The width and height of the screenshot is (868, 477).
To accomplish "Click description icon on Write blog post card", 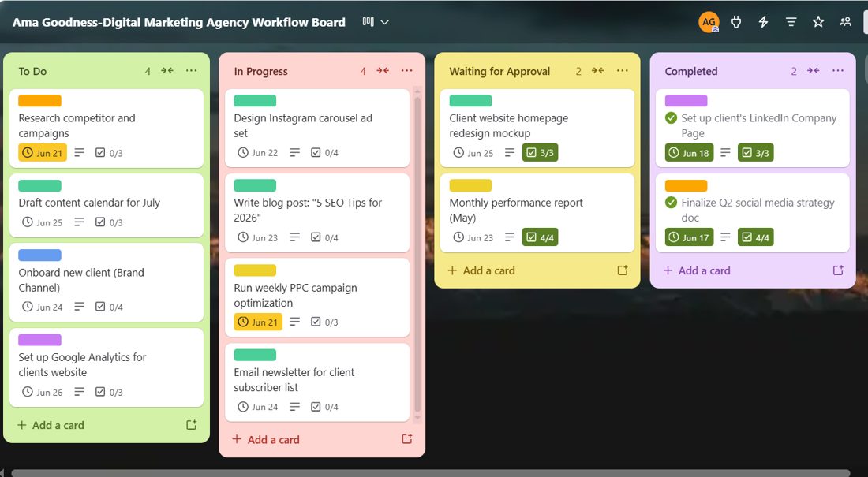I will click(x=295, y=237).
